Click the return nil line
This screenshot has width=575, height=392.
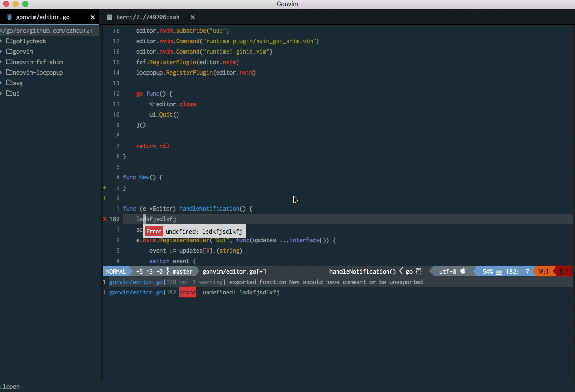(x=153, y=146)
